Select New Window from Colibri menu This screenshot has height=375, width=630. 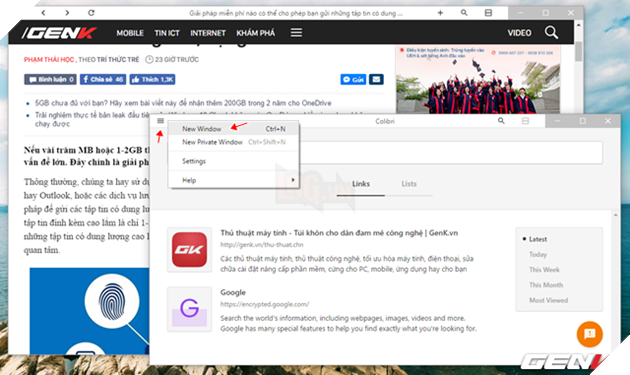point(233,129)
